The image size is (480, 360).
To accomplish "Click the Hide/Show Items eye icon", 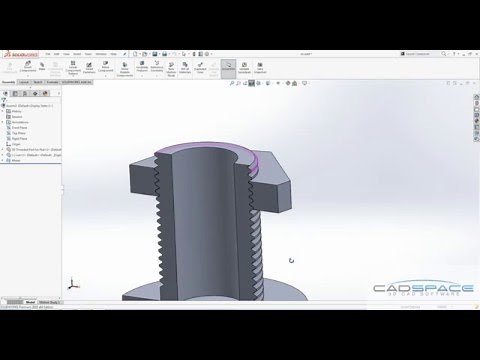I will pyautogui.click(x=278, y=83).
